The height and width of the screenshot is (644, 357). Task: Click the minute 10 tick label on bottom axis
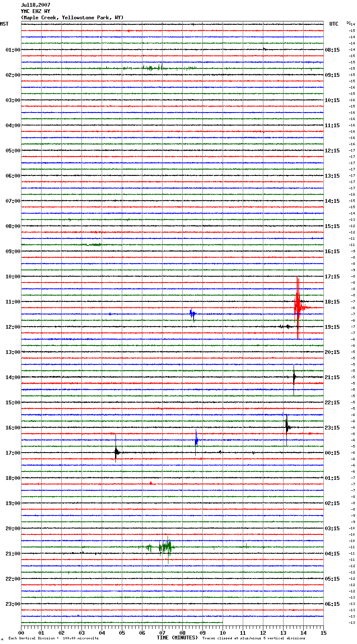223,633
